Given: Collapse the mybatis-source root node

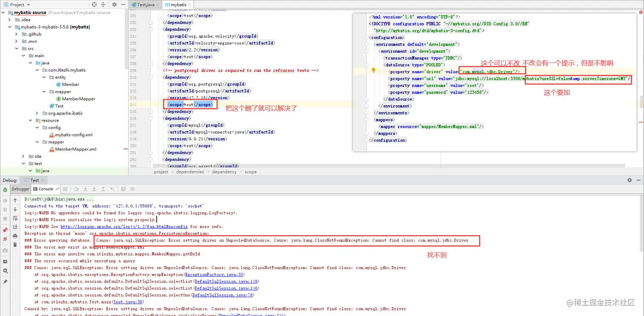Looking at the screenshot, I should [x=3, y=12].
